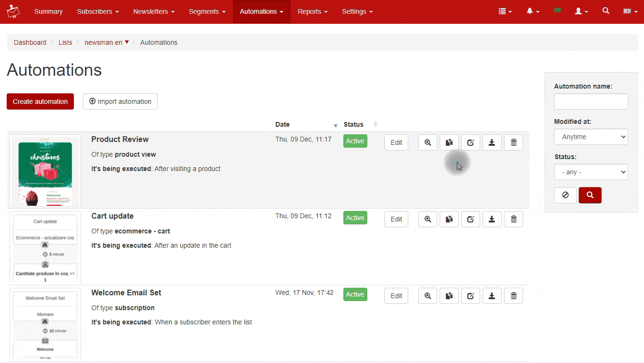The width and height of the screenshot is (644, 363).
Task: Expand the Reports menu
Action: (313, 11)
